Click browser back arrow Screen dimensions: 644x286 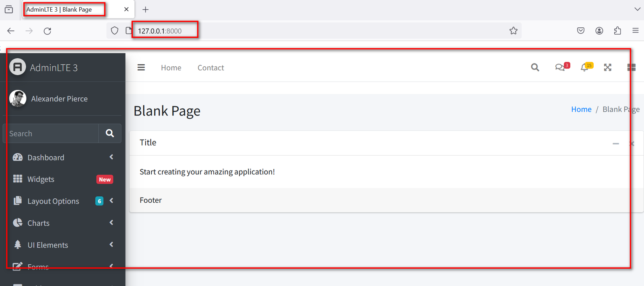11,31
